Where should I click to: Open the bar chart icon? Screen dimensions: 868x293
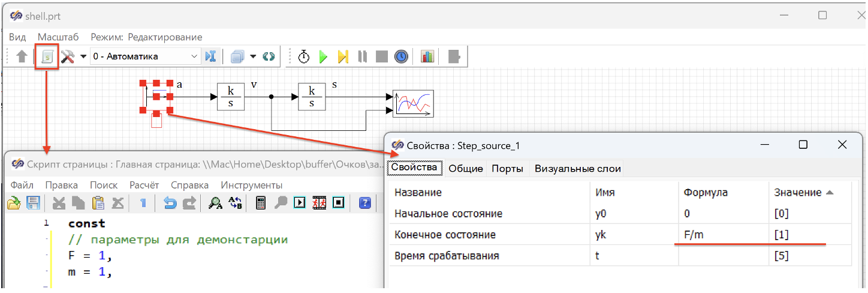427,56
